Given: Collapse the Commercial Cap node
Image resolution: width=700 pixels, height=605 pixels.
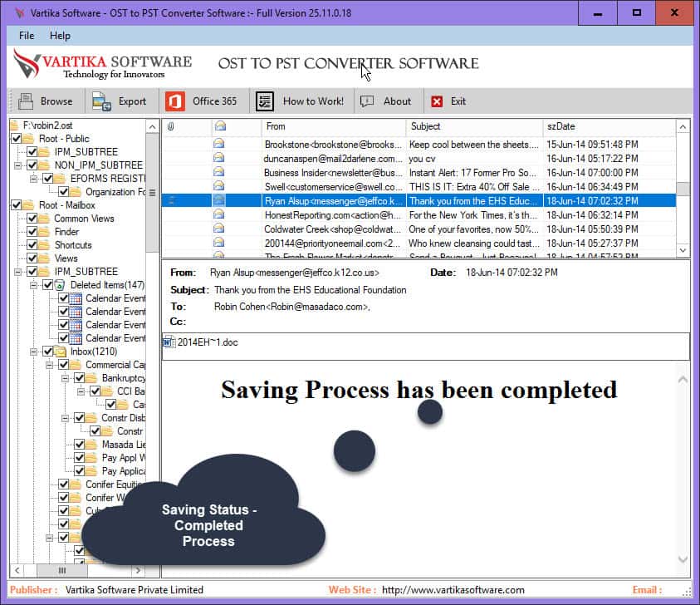Looking at the screenshot, I should 50,365.
